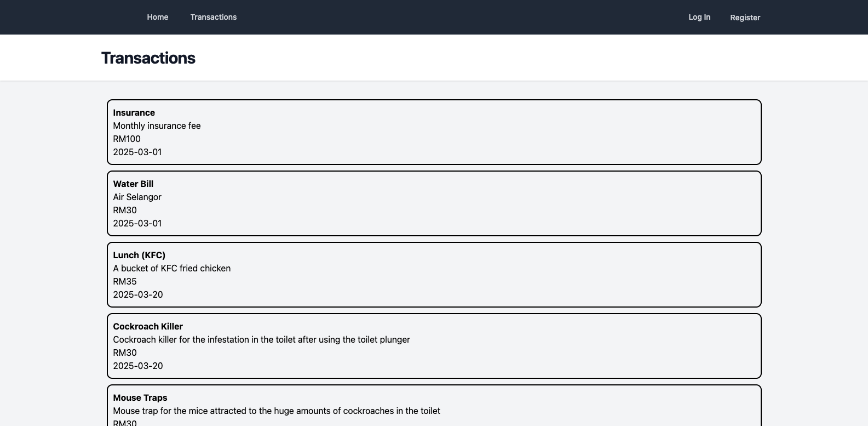Screen dimensions: 868x426
Task: Click the Air Selangor description
Action: click(137, 197)
